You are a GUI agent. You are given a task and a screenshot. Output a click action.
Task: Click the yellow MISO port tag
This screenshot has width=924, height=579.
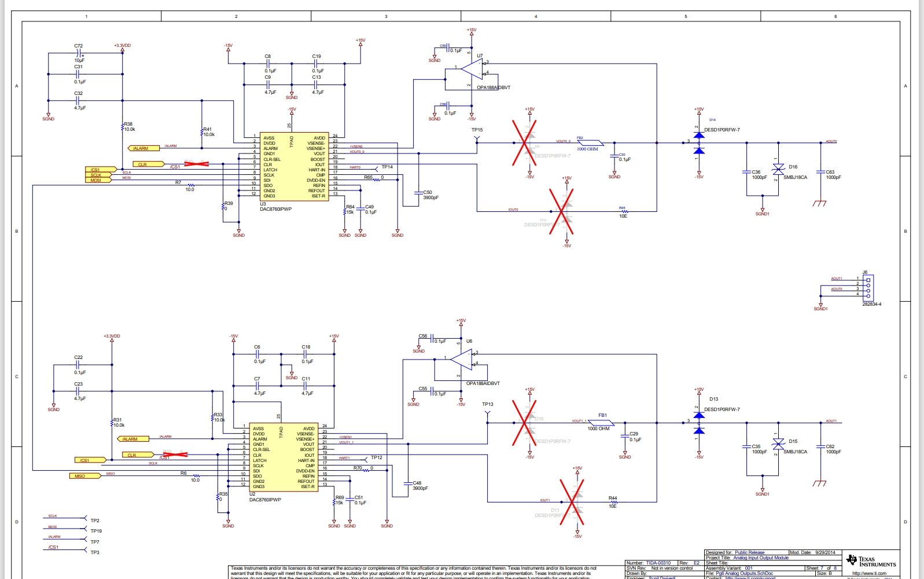80,476
